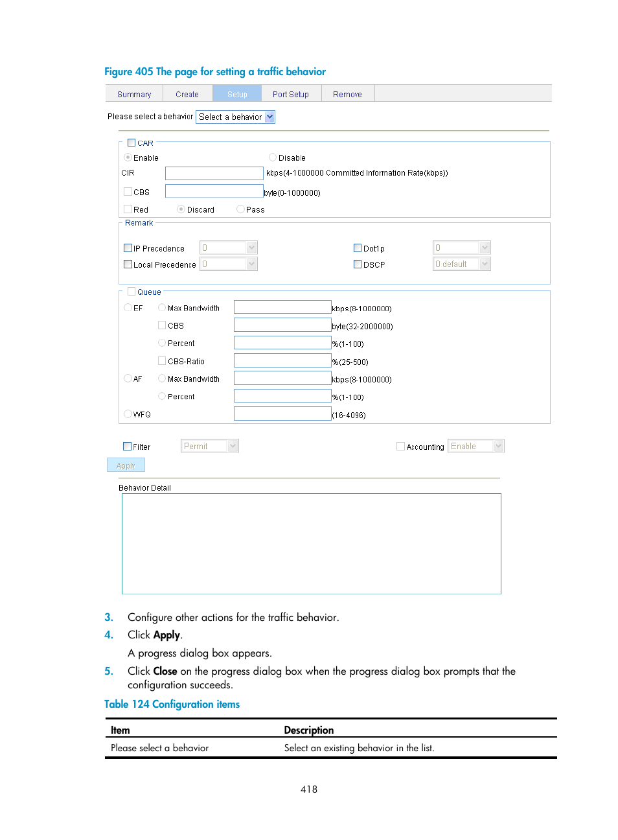Expand the IP Precedence value dropdown
Image resolution: width=618 pixels, height=840 pixels.
coord(229,248)
